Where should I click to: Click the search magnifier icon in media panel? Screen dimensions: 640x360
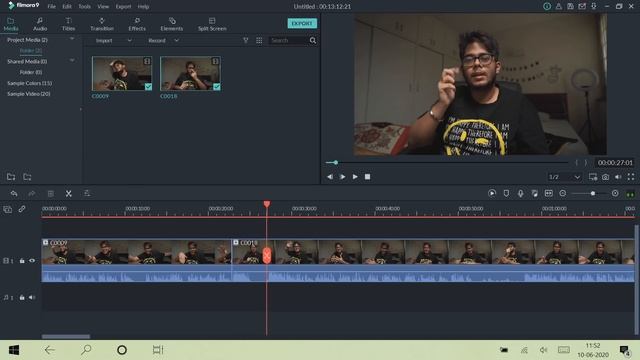(x=313, y=40)
